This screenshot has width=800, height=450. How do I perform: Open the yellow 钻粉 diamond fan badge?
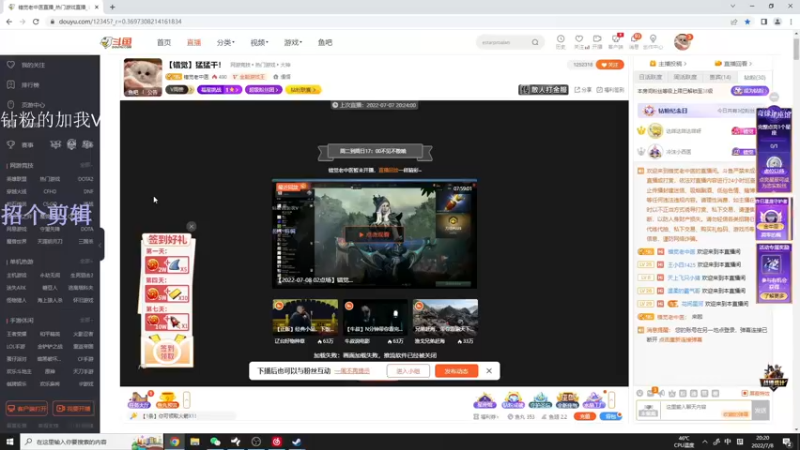pyautogui.click(x=303, y=90)
